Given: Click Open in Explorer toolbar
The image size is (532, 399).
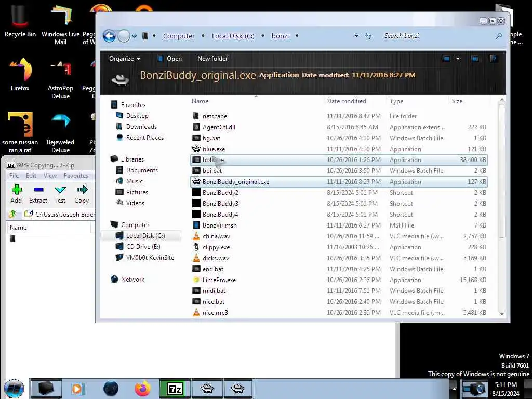Looking at the screenshot, I should 170,59.
